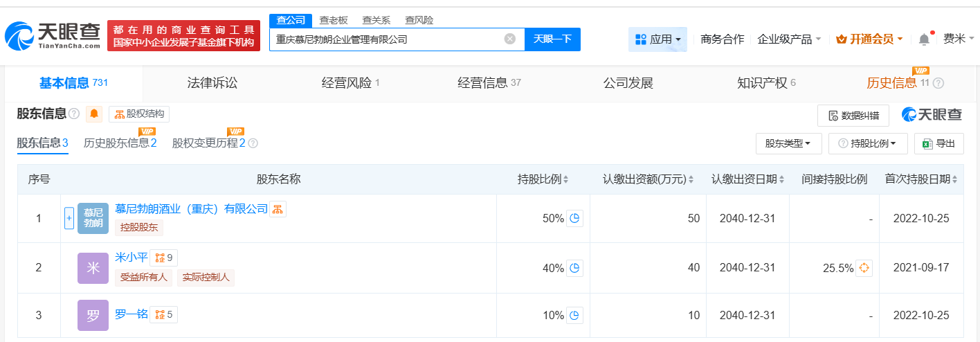980x342 pixels.
Task: Clear the search box with the X icon
Action: coord(510,39)
